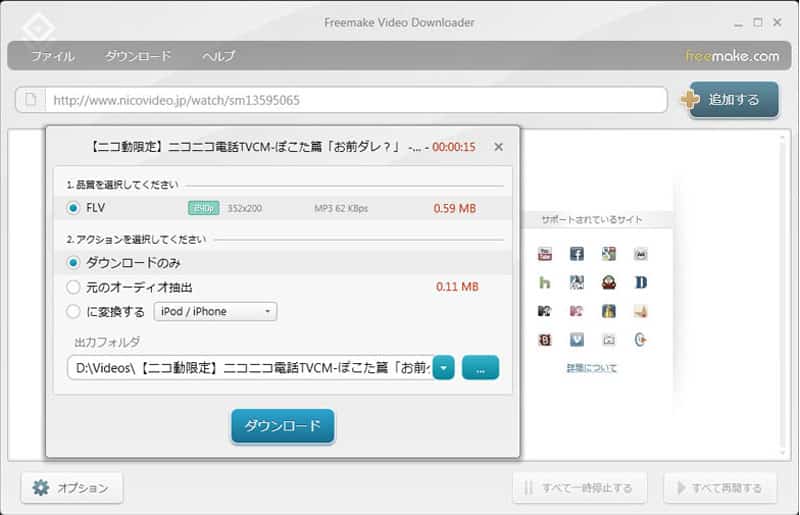
Task: Maximize the Freemake Video Downloader window
Action: point(758,22)
